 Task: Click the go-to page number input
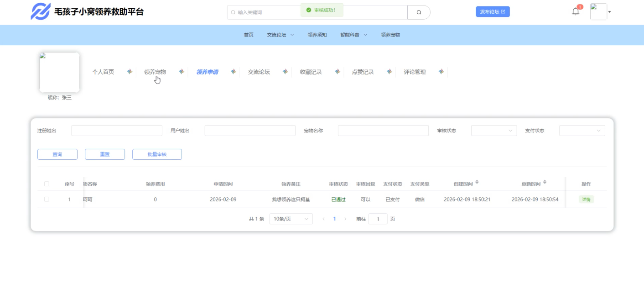coord(378,219)
